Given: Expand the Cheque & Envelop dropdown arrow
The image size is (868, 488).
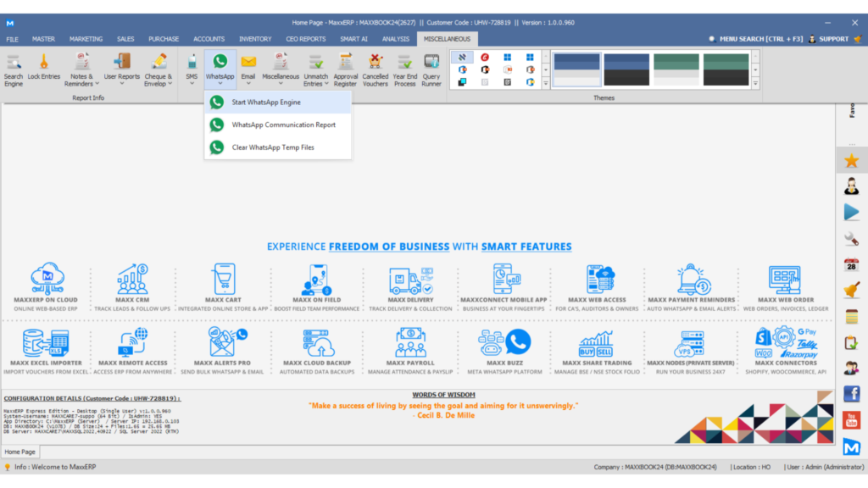Looking at the screenshot, I should point(170,84).
